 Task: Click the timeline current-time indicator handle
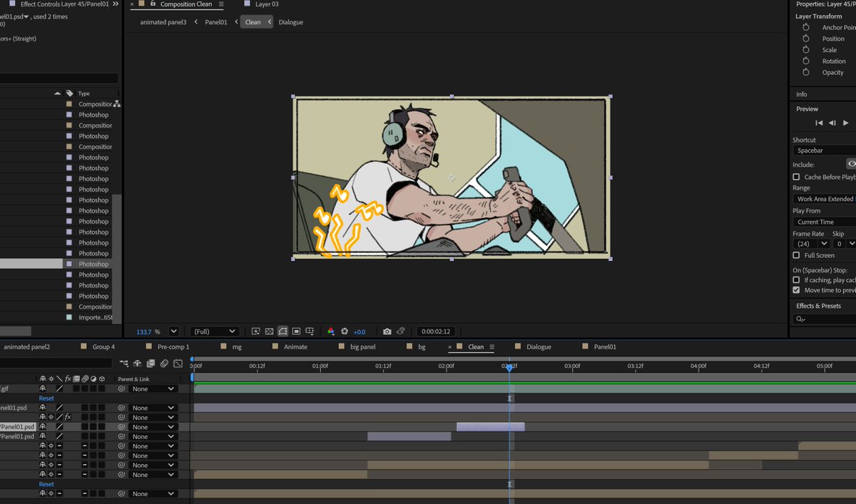(x=509, y=367)
